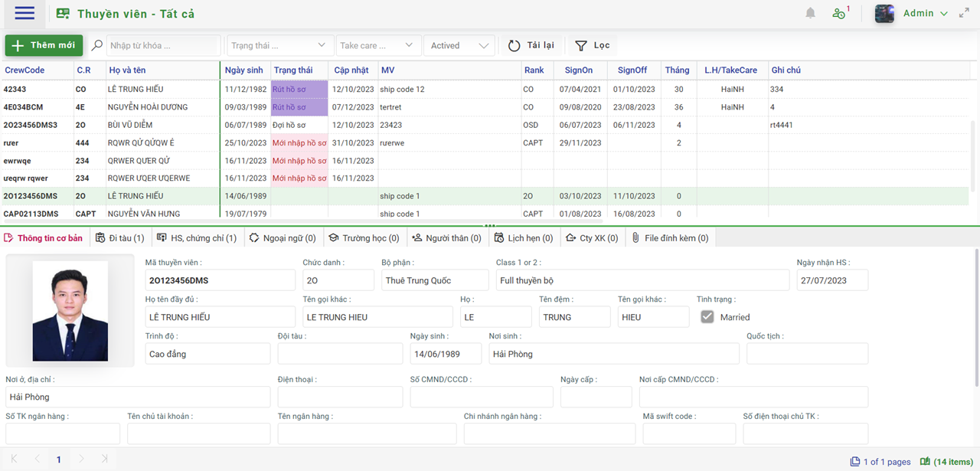Click the Thêm mới button

(x=44, y=45)
